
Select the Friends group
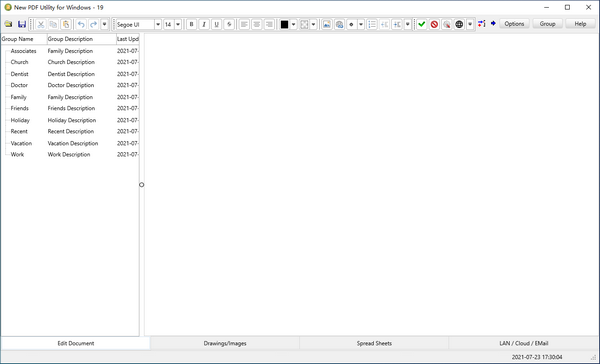[x=20, y=108]
